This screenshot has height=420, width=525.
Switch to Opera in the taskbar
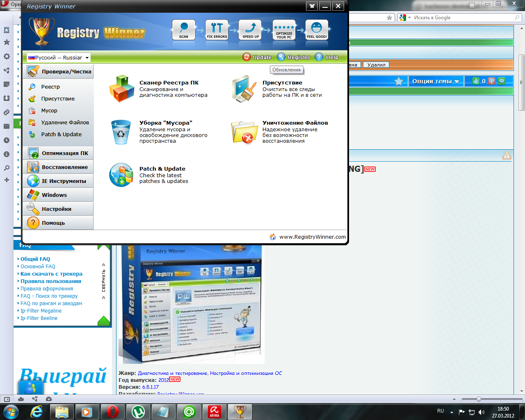pos(113,412)
